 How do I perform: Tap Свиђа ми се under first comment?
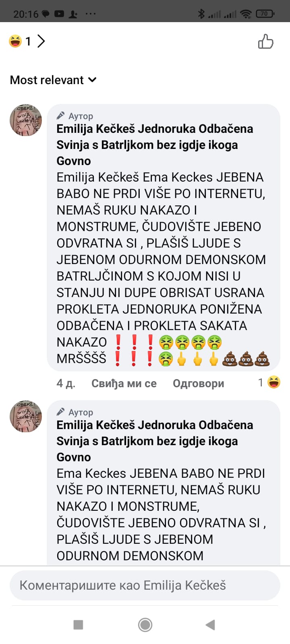124,383
